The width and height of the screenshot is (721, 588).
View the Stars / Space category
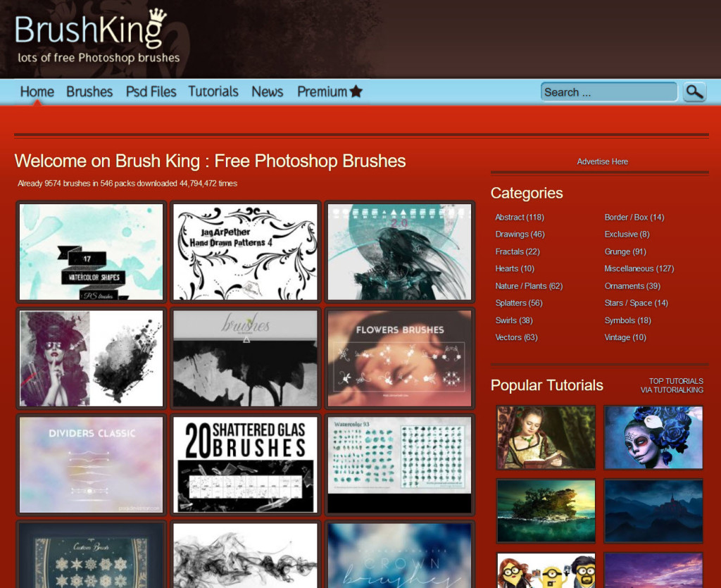[636, 303]
